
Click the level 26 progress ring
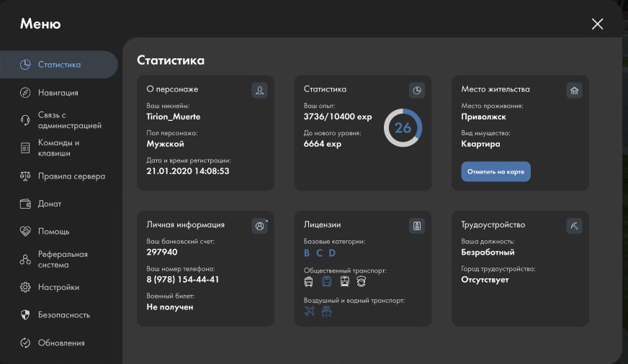pos(403,128)
